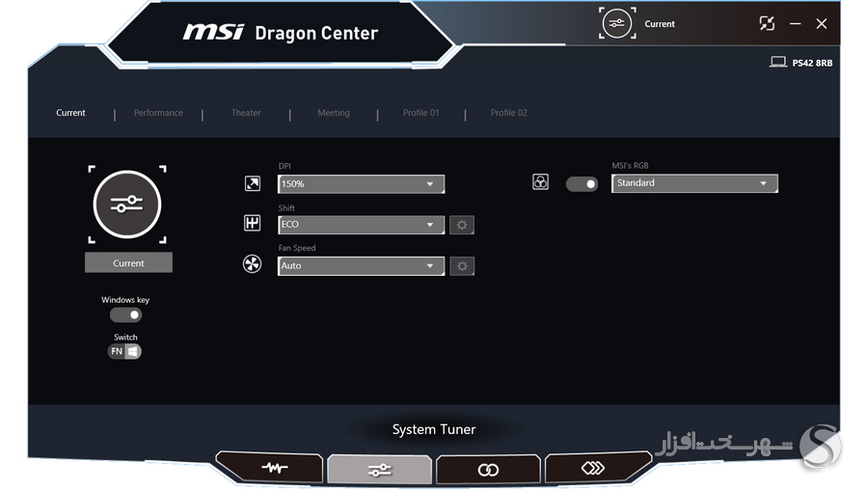The width and height of the screenshot is (868, 492).
Task: Switch to the Profile 02 tab
Action: tap(508, 112)
